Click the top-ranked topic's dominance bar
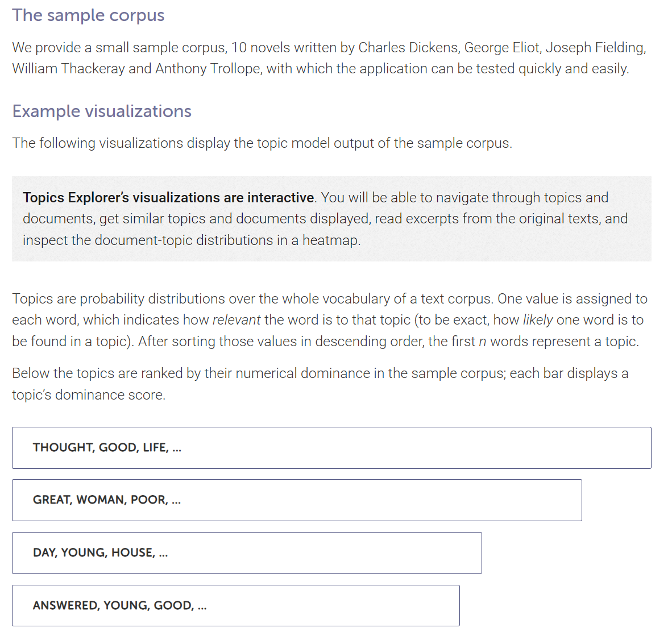The width and height of the screenshot is (672, 632). tap(331, 448)
